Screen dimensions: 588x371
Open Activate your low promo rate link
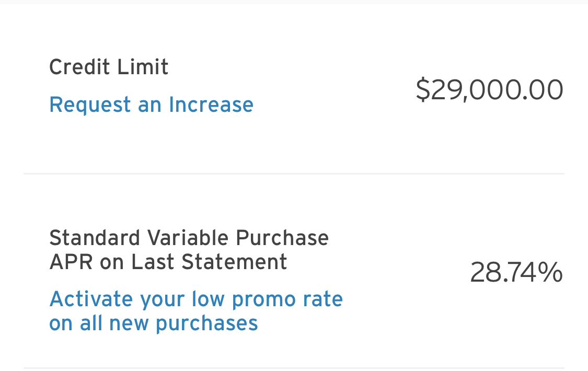pos(195,299)
